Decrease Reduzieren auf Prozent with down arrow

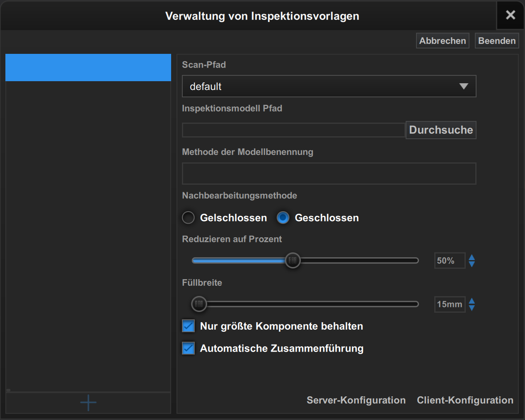tap(472, 264)
